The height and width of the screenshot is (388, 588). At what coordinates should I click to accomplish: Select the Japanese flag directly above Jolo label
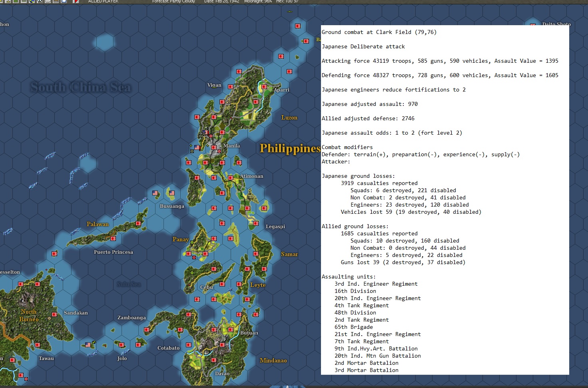coord(122,345)
